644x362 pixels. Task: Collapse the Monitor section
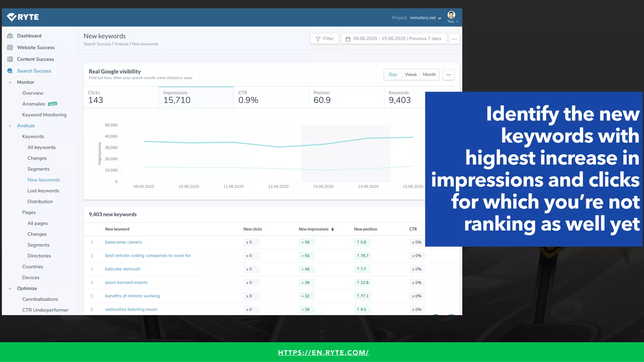10,82
